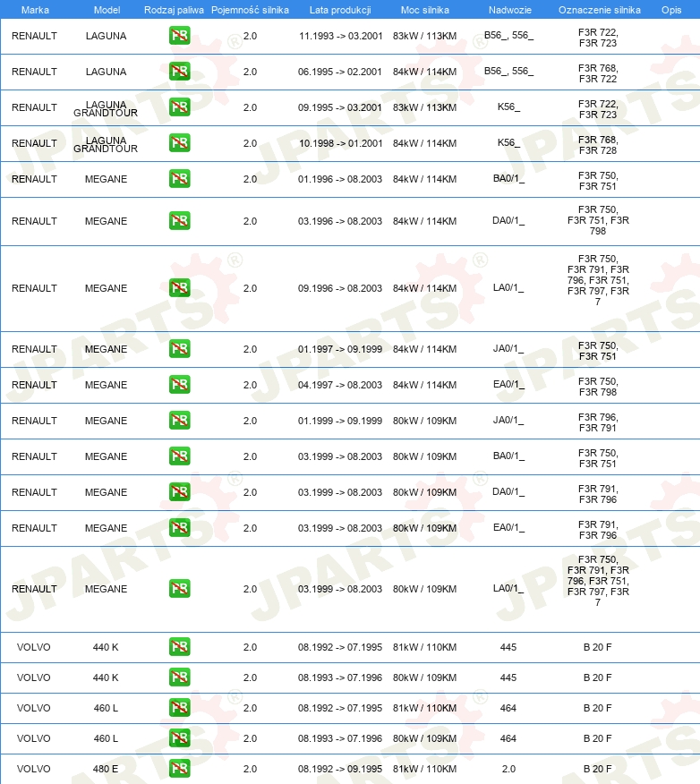Select the date cell 08.1992 -> 09.1995
The image size is (700, 784).
340,769
